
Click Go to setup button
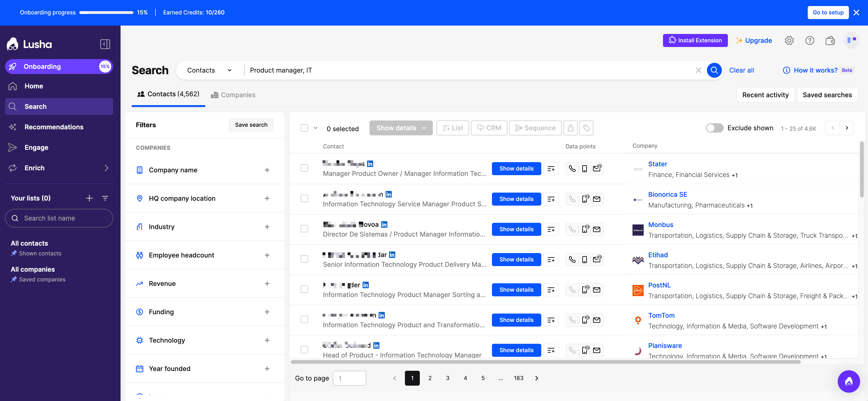[828, 13]
